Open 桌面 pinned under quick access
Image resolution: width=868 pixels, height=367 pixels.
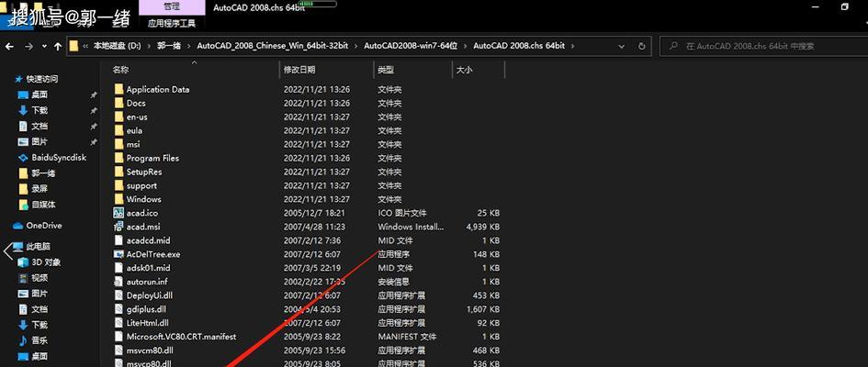point(39,95)
